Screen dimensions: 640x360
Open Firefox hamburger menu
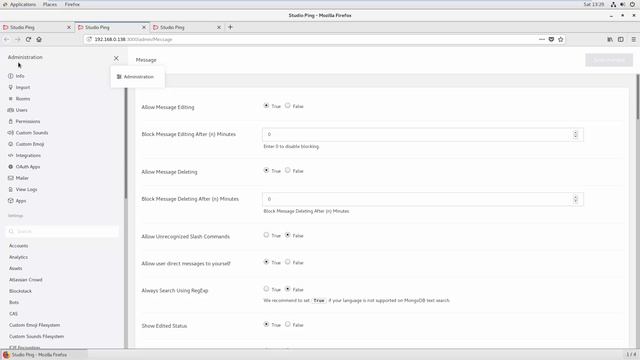633,39
